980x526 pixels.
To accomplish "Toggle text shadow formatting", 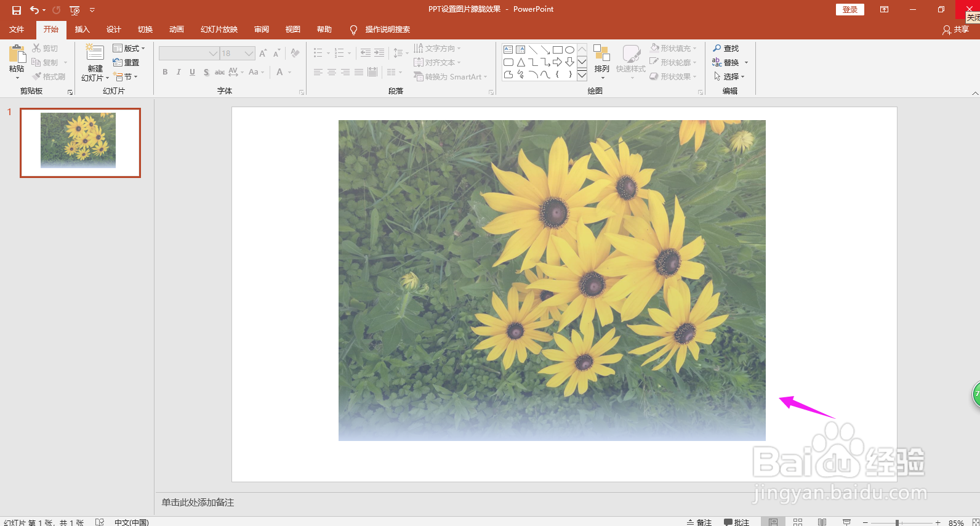I will click(x=206, y=72).
